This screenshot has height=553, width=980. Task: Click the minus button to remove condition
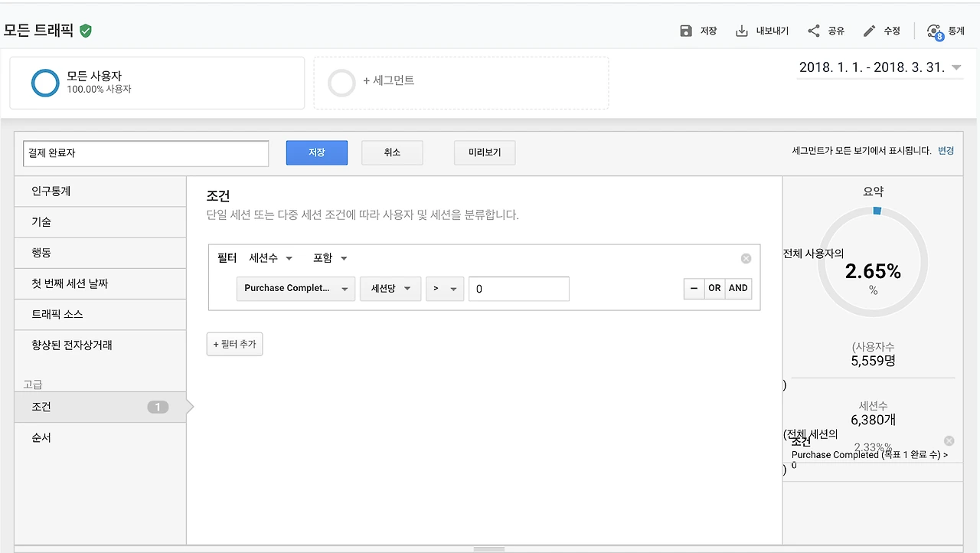(x=694, y=288)
